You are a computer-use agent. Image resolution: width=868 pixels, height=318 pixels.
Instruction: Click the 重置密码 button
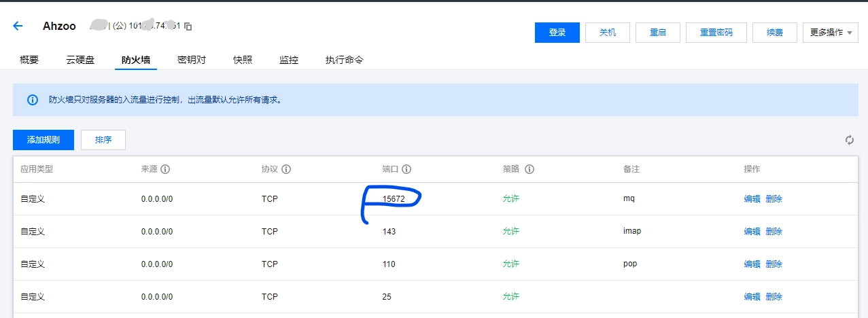(716, 33)
